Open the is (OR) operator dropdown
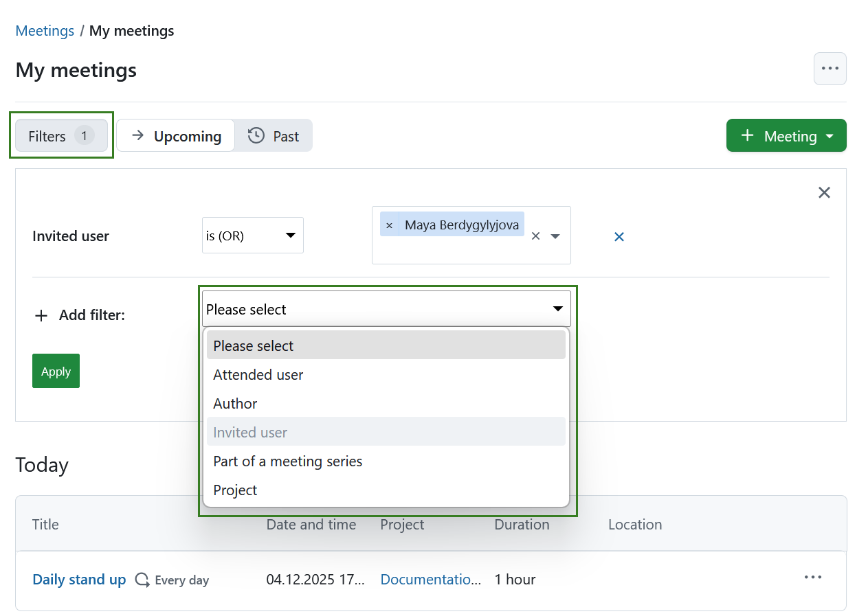The width and height of the screenshot is (857, 616). pyautogui.click(x=252, y=235)
